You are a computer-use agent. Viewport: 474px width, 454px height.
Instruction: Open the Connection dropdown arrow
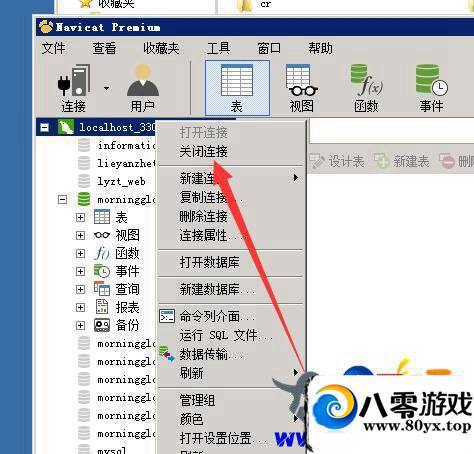[x=106, y=88]
